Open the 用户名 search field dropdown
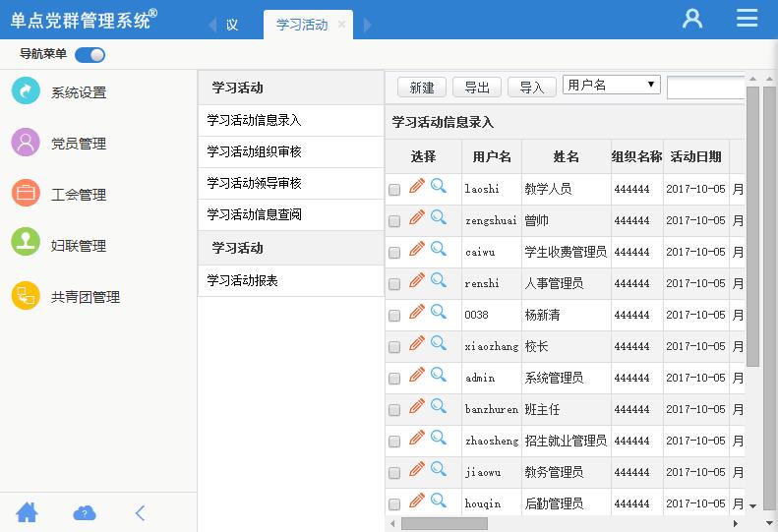The image size is (778, 532). coord(612,85)
